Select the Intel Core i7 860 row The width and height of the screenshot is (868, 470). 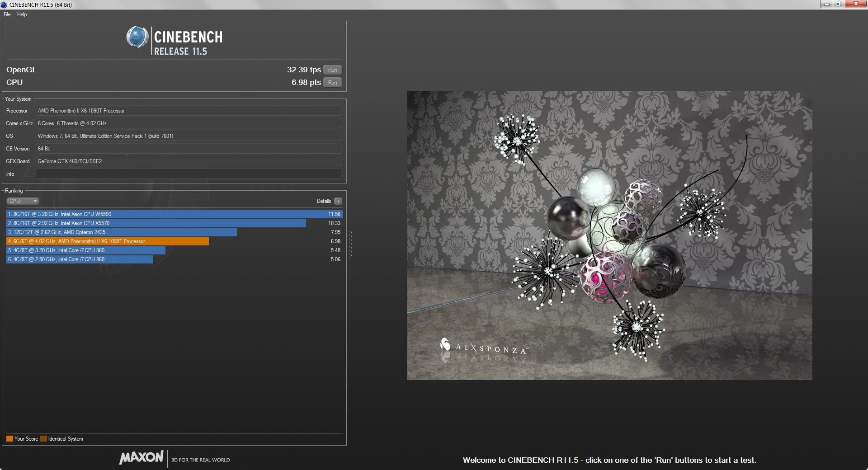(x=80, y=259)
